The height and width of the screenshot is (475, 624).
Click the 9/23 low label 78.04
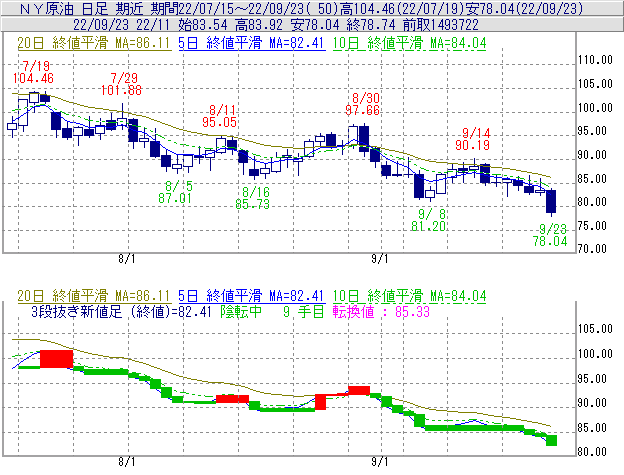[x=552, y=241]
